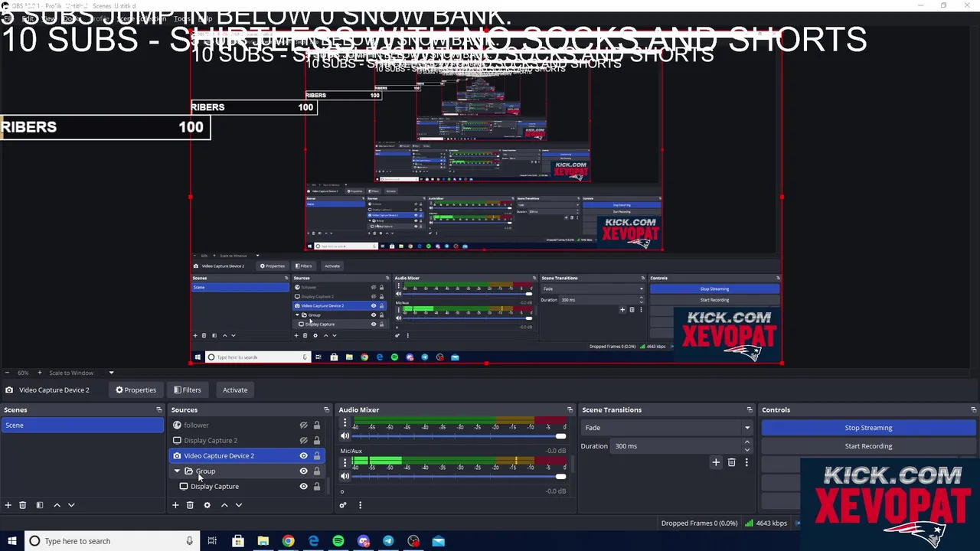
Task: Add a new source with the plus icon
Action: 175,505
